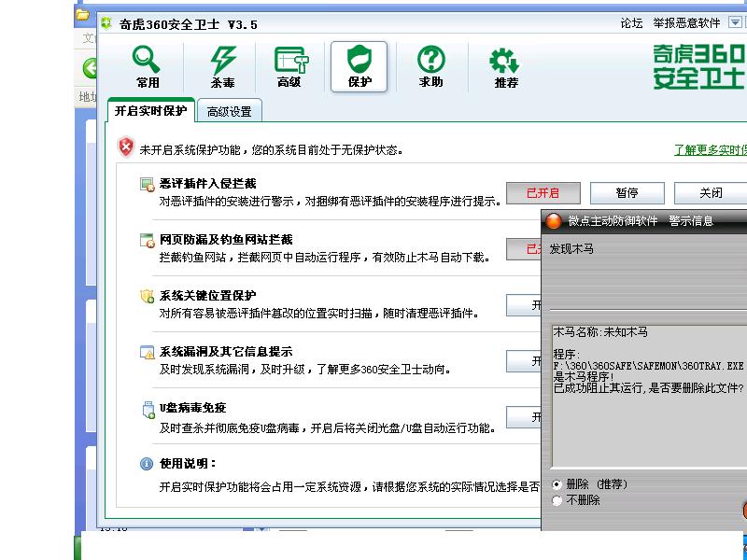Click the folder icon in background window

(x=82, y=15)
